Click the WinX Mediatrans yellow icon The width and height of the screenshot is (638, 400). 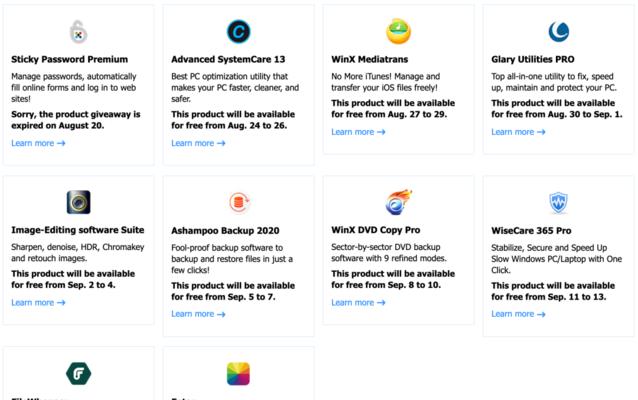tap(398, 31)
